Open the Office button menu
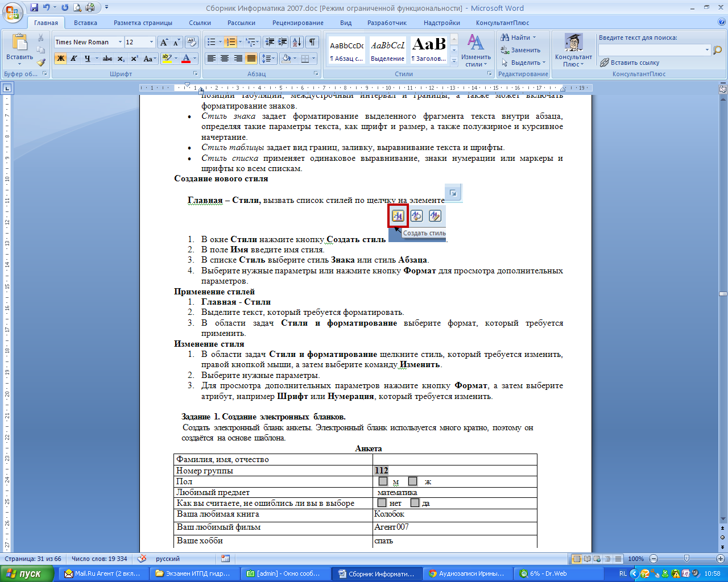The image size is (728, 582). click(x=13, y=11)
